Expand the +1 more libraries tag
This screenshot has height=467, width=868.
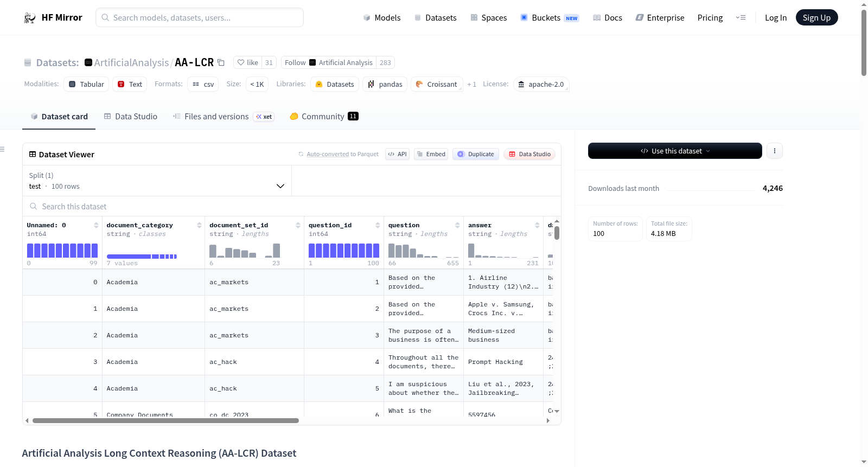471,84
